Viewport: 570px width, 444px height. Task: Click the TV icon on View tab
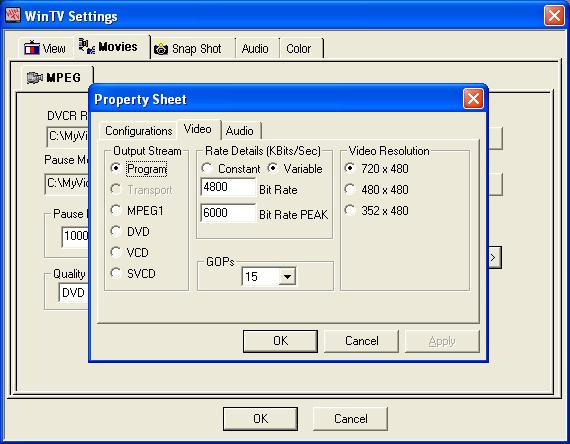point(32,48)
